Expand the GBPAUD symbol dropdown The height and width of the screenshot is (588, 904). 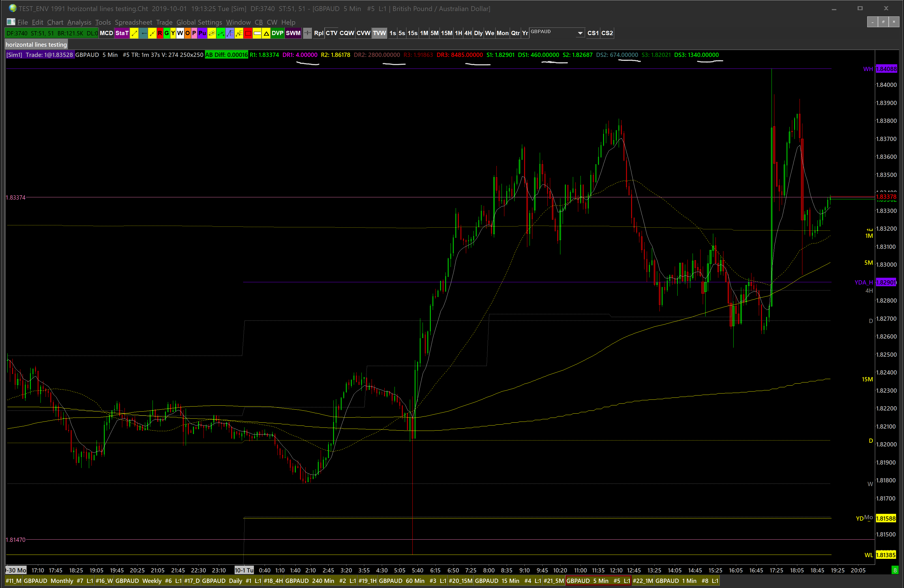tap(580, 33)
